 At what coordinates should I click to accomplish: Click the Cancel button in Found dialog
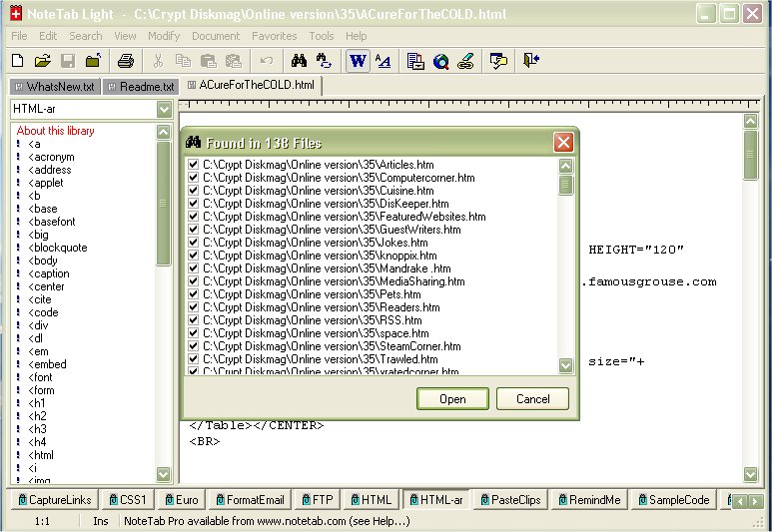[x=532, y=398]
